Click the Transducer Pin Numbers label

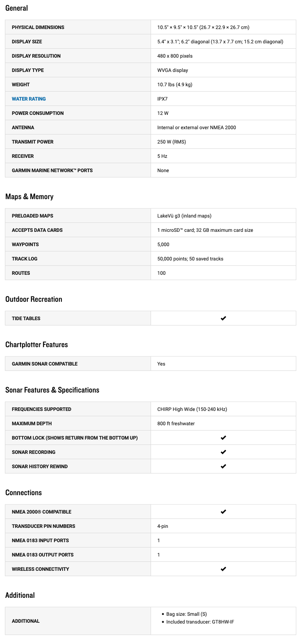pyautogui.click(x=43, y=526)
